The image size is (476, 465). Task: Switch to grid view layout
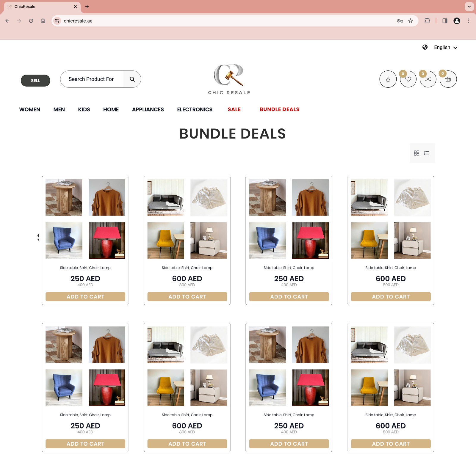pyautogui.click(x=416, y=153)
